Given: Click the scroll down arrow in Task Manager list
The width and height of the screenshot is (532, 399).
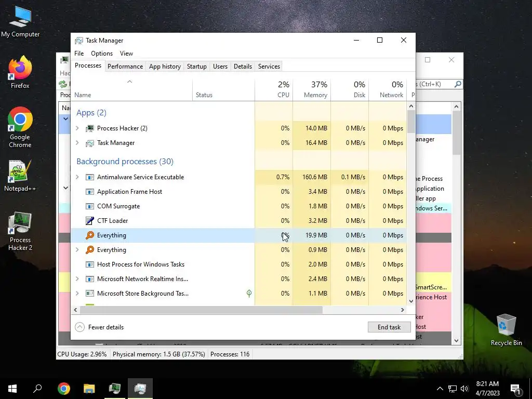Looking at the screenshot, I should click(411, 301).
